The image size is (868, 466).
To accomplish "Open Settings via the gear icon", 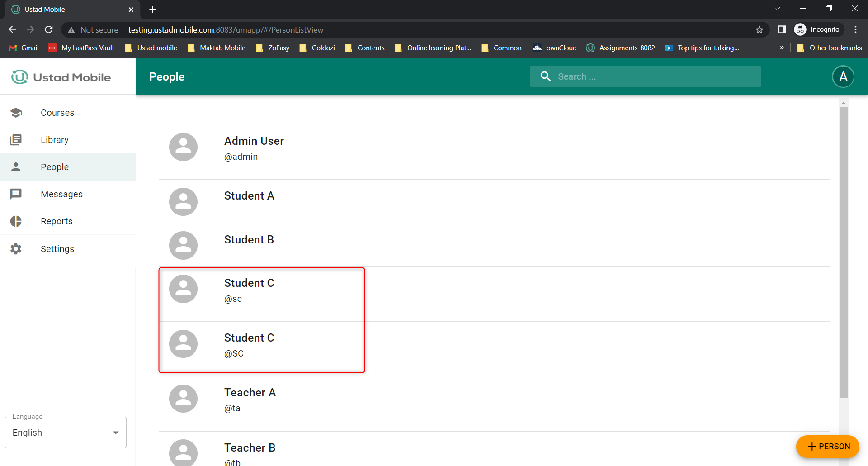I will (x=16, y=248).
